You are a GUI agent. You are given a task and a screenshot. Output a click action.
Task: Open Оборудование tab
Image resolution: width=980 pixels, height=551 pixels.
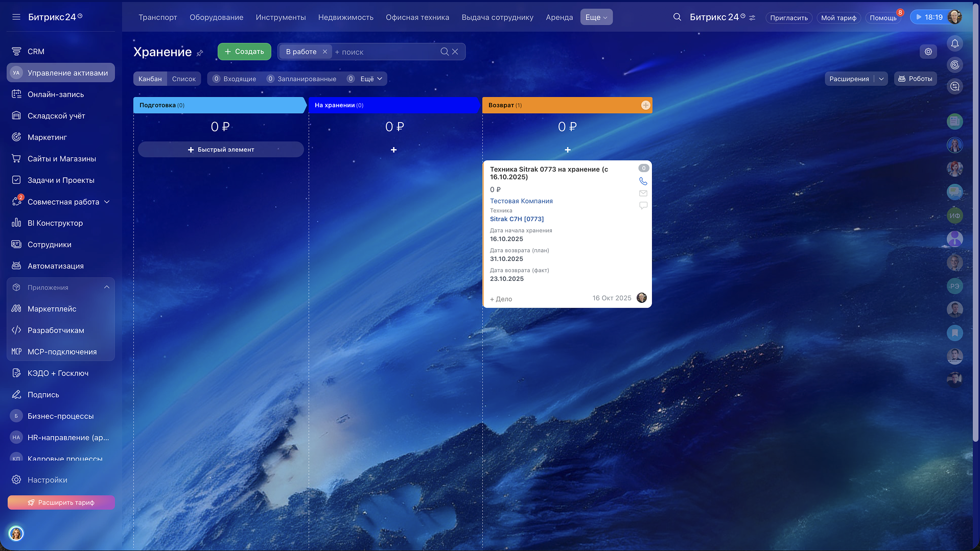click(x=217, y=17)
